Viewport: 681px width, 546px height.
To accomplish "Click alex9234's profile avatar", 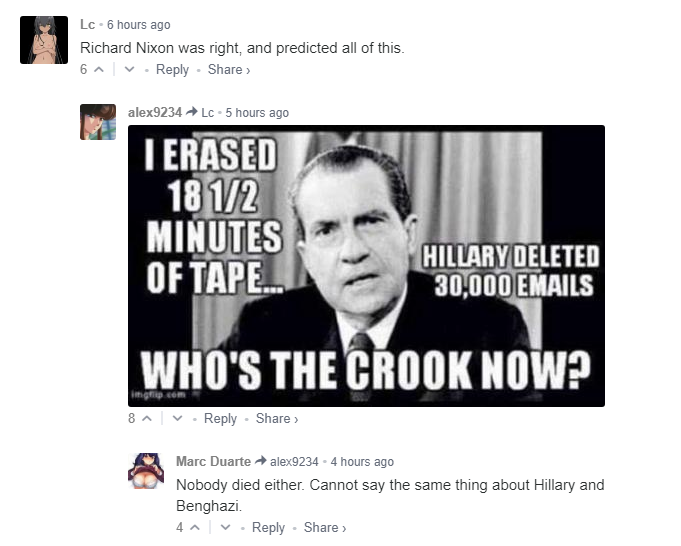I will pos(98,122).
